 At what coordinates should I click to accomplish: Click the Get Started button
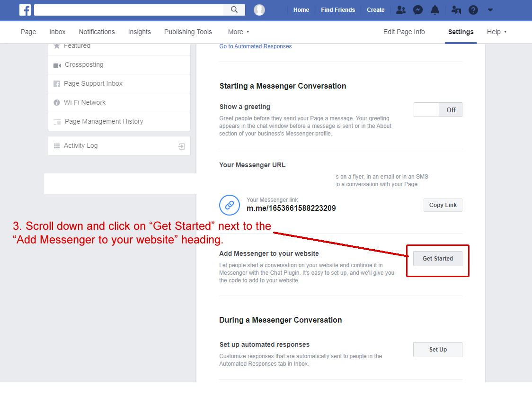click(x=438, y=259)
